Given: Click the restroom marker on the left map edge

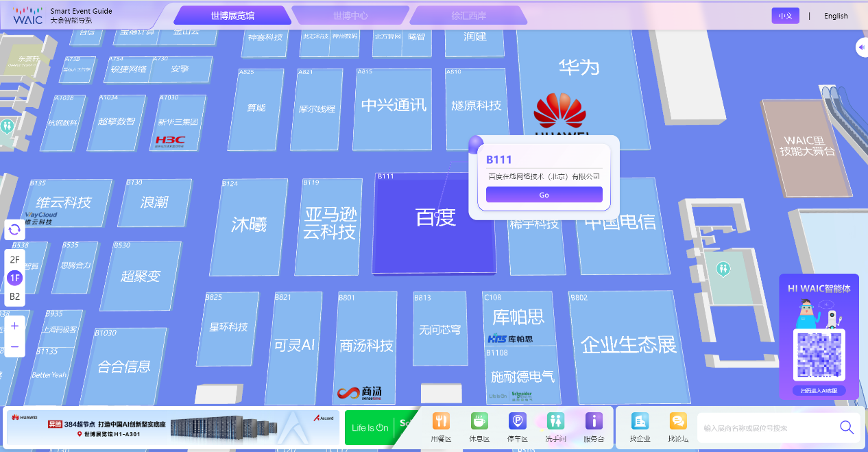Looking at the screenshot, I should [7, 126].
